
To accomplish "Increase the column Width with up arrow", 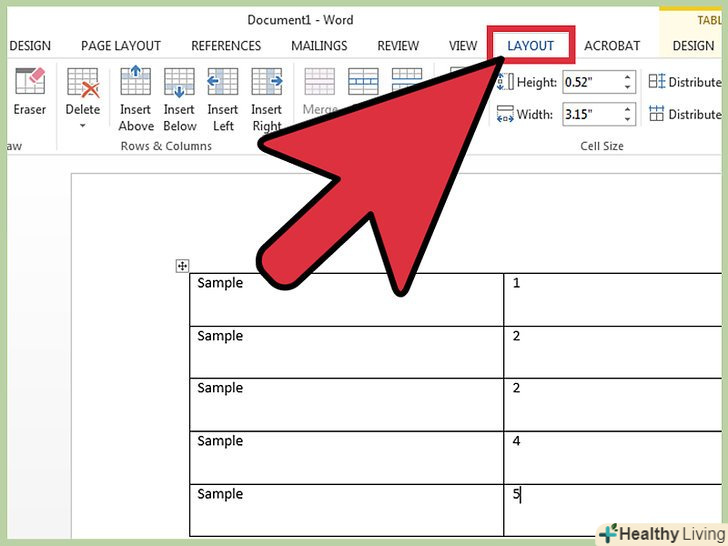I will point(628,109).
